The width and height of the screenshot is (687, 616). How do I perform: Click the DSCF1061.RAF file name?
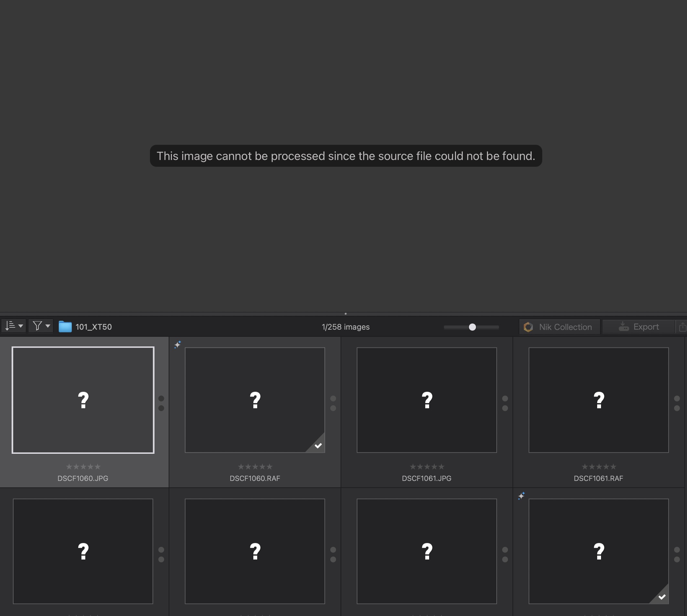pyautogui.click(x=599, y=478)
